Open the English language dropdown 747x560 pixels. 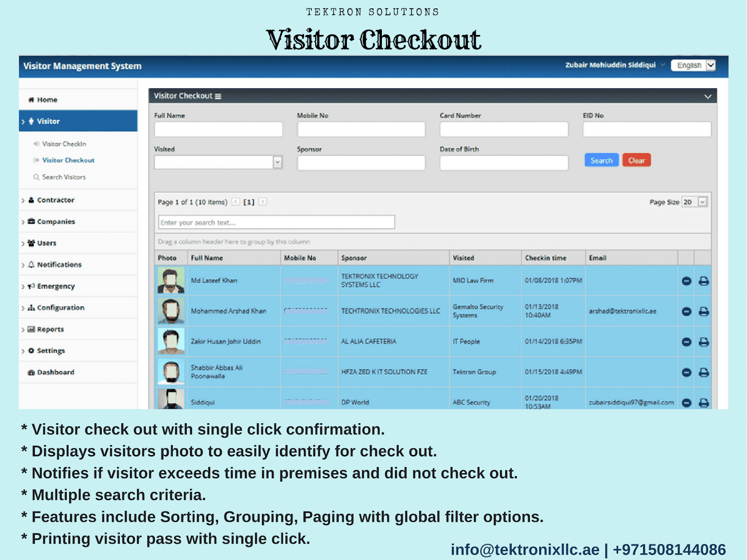(710, 65)
